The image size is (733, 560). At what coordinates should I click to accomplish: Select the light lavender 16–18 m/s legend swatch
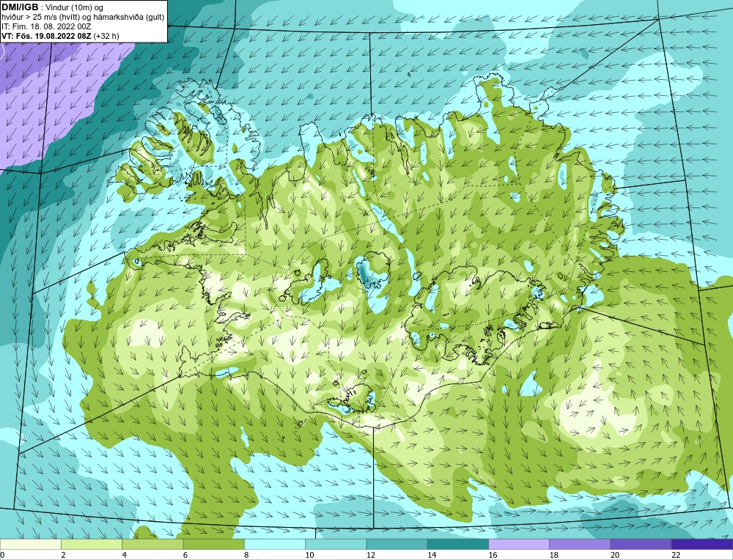click(519, 544)
